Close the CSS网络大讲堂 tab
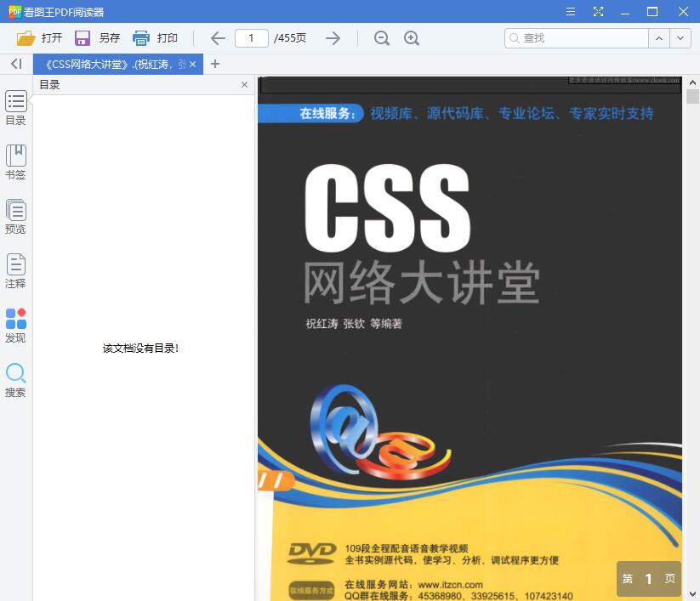The width and height of the screenshot is (700, 601). click(192, 65)
